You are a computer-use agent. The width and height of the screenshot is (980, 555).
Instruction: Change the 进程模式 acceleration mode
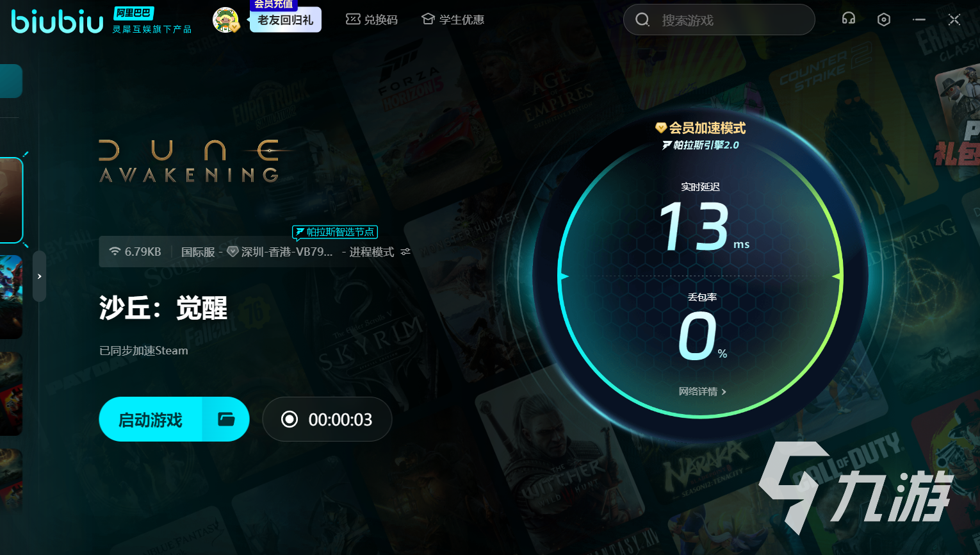click(372, 252)
